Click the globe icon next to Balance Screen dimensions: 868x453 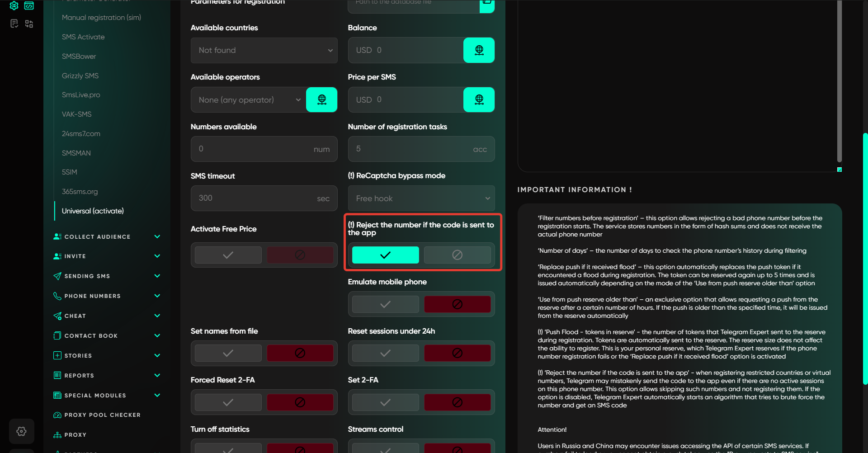(x=479, y=50)
